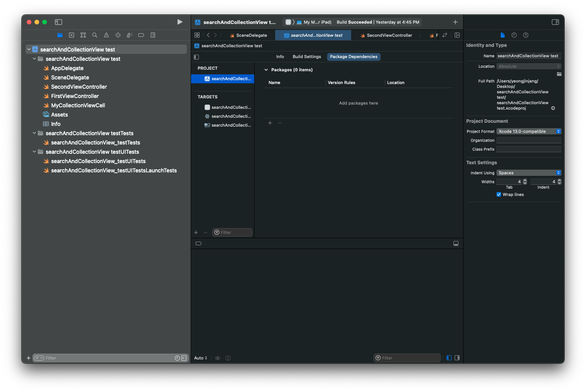Image resolution: width=586 pixels, height=392 pixels.
Task: Collapse the searchAndCollectionView test folder group
Action: coord(34,59)
